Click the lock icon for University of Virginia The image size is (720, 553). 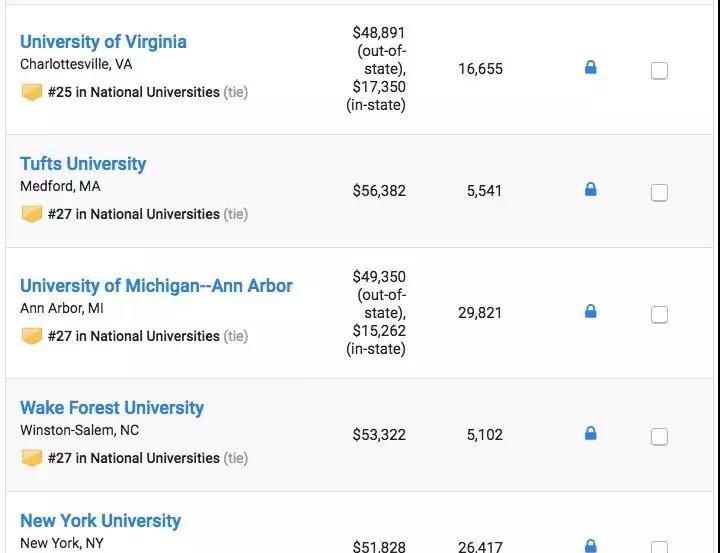pyautogui.click(x=590, y=68)
